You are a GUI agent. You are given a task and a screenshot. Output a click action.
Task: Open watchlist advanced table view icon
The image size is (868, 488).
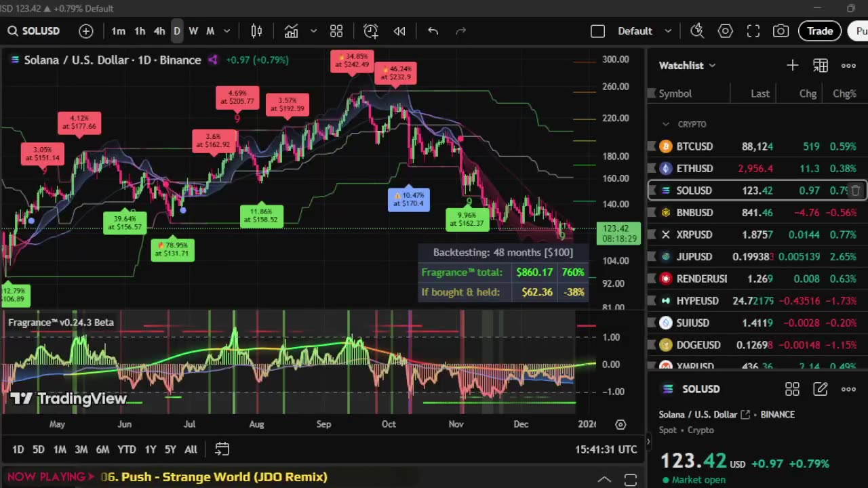821,66
